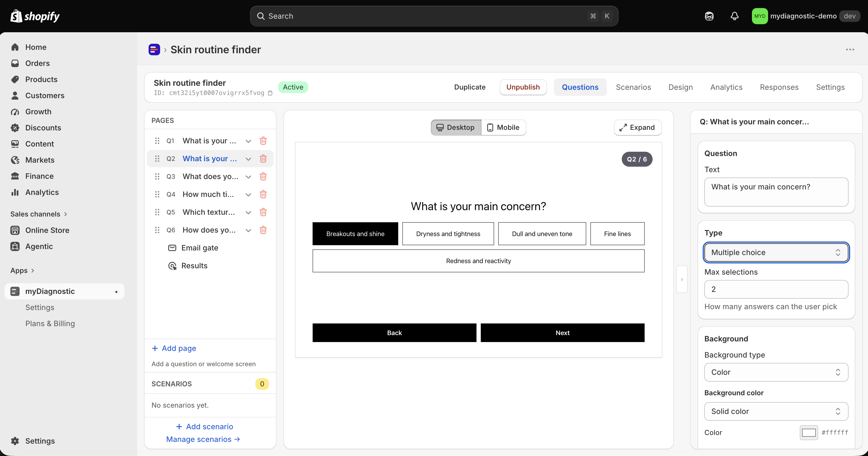Click the Expand preview button

click(637, 127)
